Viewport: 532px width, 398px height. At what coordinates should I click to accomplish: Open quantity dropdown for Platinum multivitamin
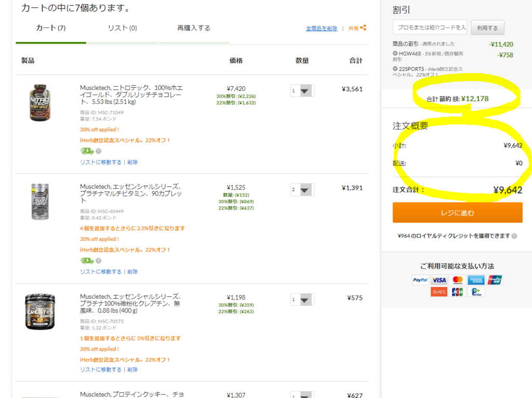coord(302,190)
